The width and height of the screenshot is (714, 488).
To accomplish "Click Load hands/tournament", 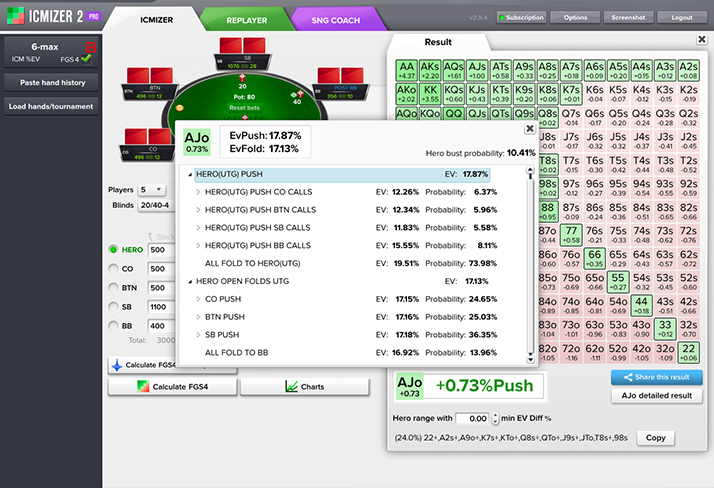I will pos(51,106).
